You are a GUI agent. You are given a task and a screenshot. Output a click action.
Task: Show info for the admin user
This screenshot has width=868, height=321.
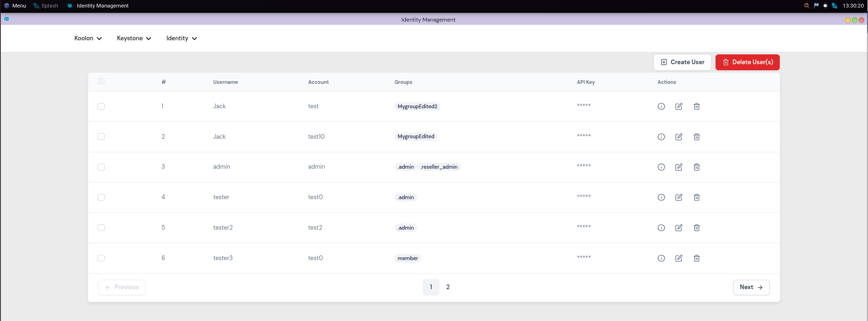click(x=661, y=167)
